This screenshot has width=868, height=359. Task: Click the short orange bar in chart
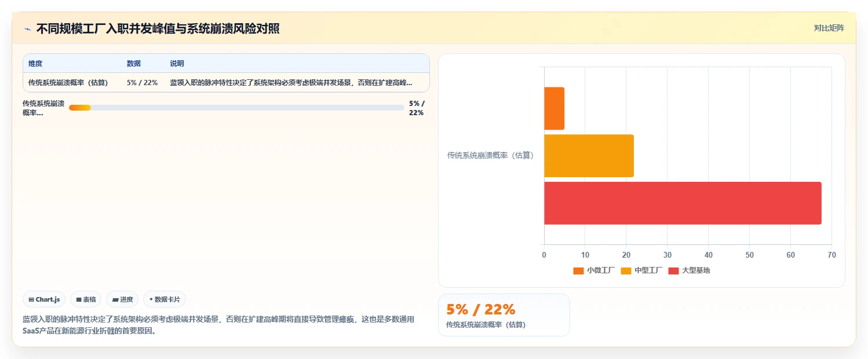(554, 108)
